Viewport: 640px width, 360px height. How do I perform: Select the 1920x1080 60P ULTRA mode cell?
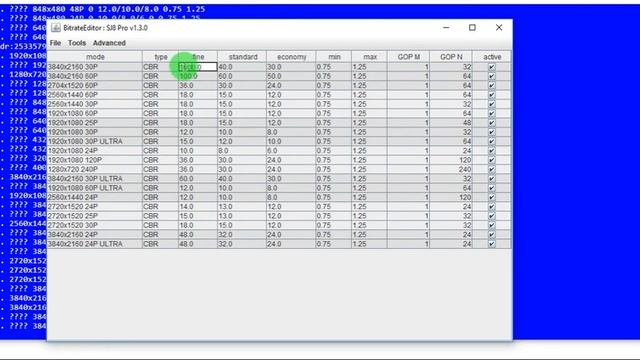pos(95,188)
